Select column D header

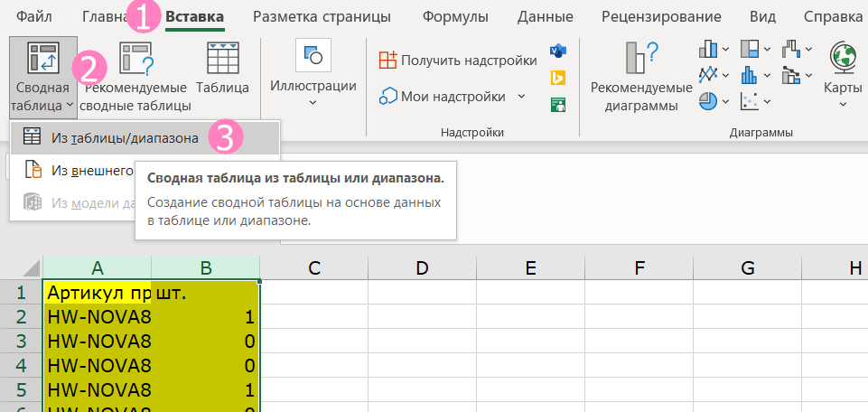tap(422, 267)
